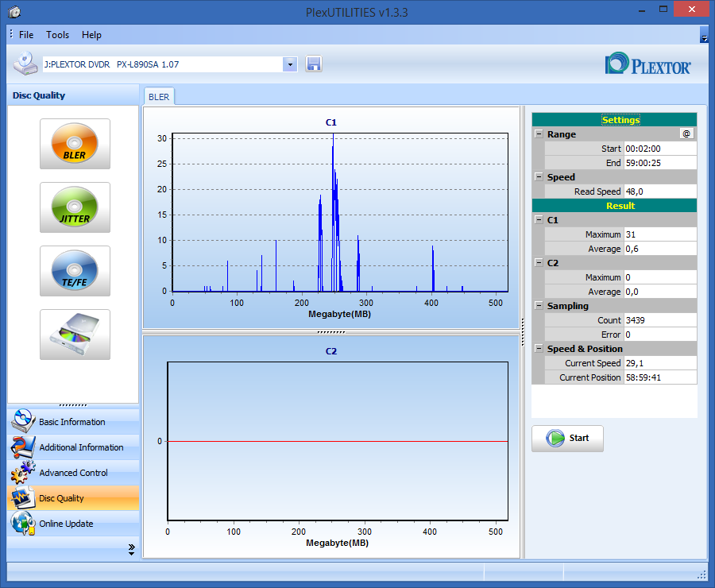
Task: Click the drive icon beside the drive selector
Action: tap(25, 64)
